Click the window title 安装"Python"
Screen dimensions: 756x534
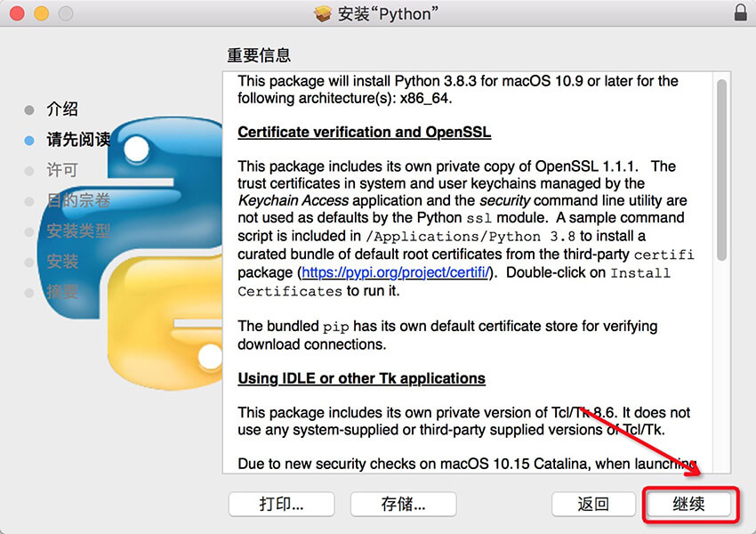tap(388, 13)
